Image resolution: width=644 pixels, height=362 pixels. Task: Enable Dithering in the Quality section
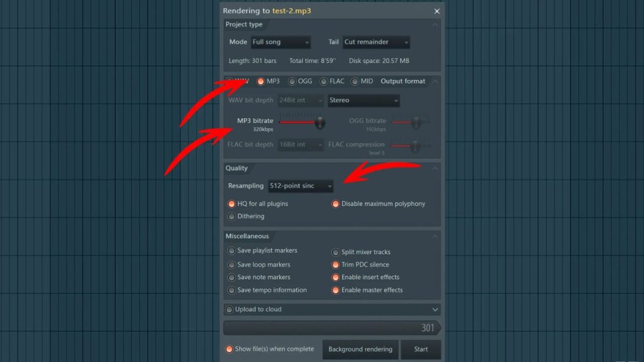point(231,216)
